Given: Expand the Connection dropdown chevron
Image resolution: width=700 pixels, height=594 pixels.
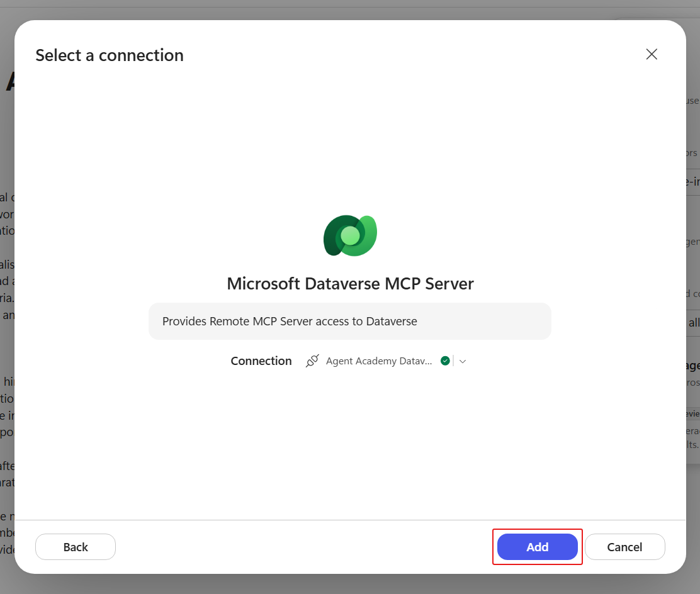Looking at the screenshot, I should click(463, 361).
